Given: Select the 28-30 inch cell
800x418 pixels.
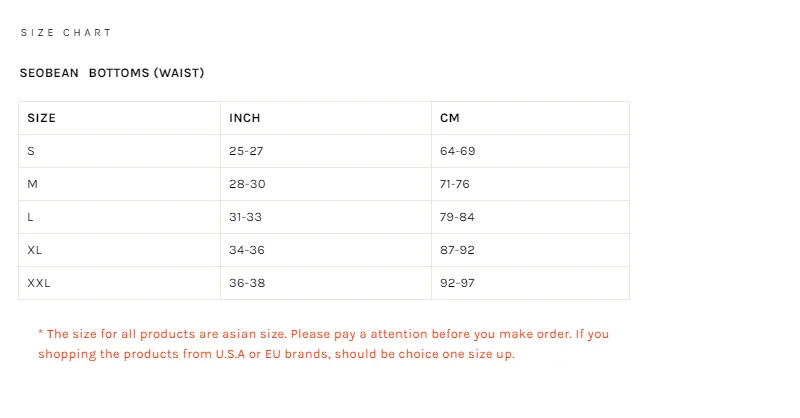Looking at the screenshot, I should pyautogui.click(x=247, y=184).
